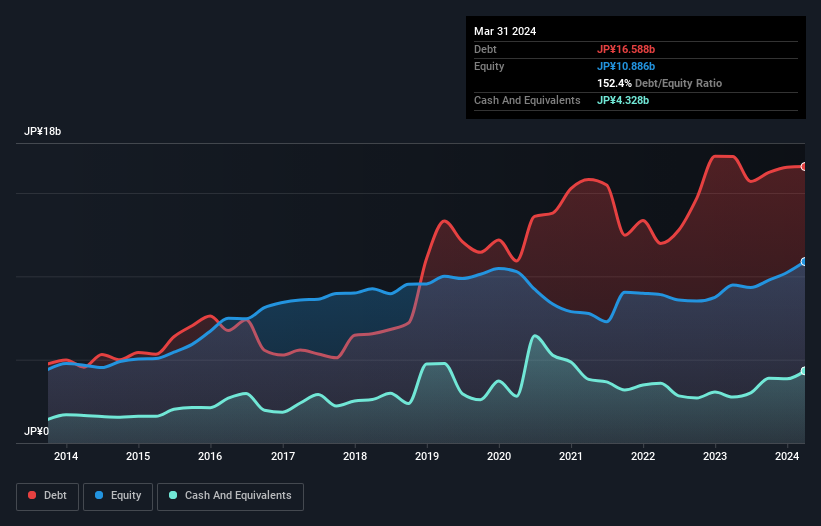Select the 2016 x-axis label
The image size is (821, 526).
[x=210, y=456]
